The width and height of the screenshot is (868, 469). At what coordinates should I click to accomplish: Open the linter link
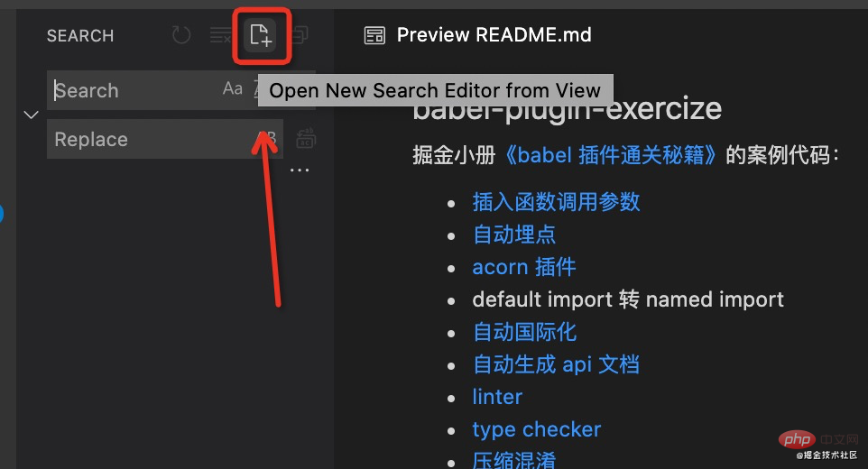pos(497,397)
